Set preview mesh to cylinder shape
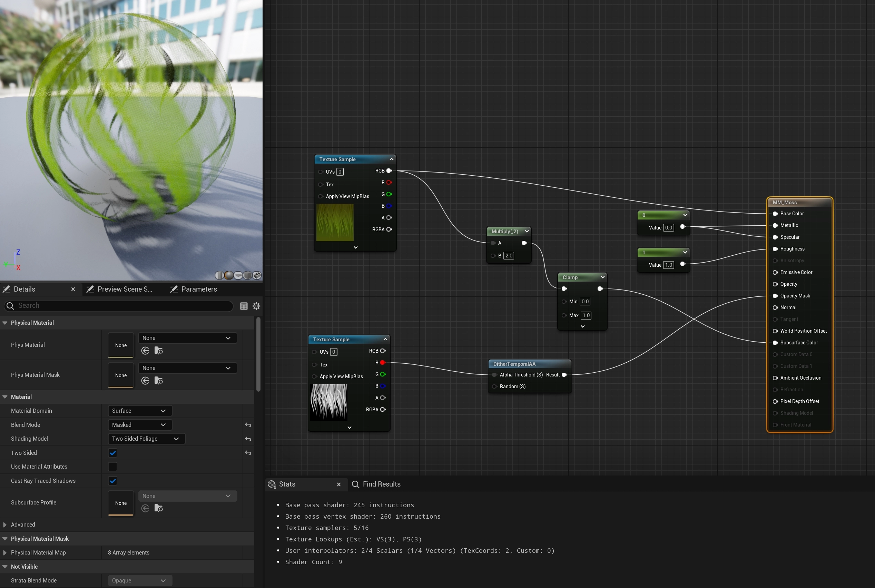 [x=219, y=275]
